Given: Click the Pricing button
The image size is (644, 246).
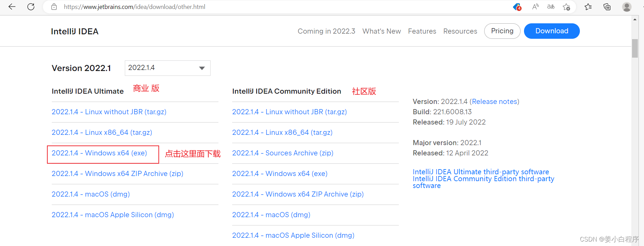Looking at the screenshot, I should 502,31.
